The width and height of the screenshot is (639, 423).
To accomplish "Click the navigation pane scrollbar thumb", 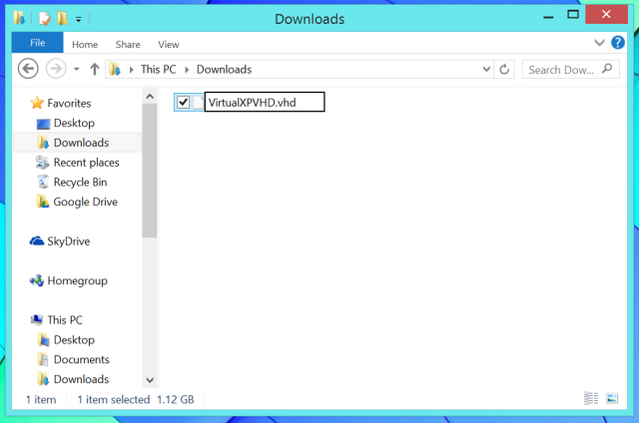I will click(150, 170).
